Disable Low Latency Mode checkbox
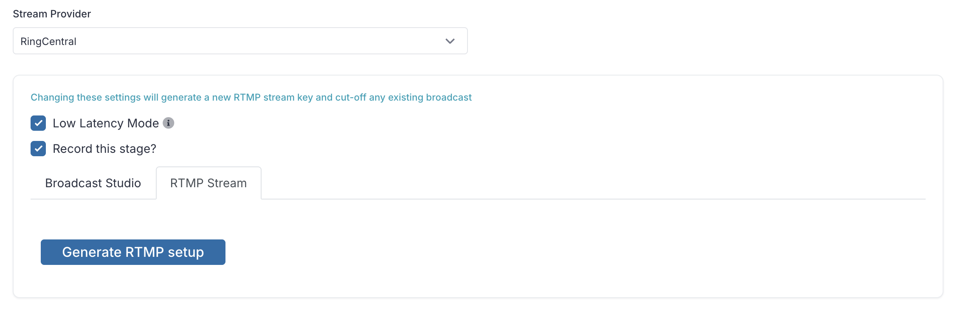The image size is (980, 315). coord(38,123)
